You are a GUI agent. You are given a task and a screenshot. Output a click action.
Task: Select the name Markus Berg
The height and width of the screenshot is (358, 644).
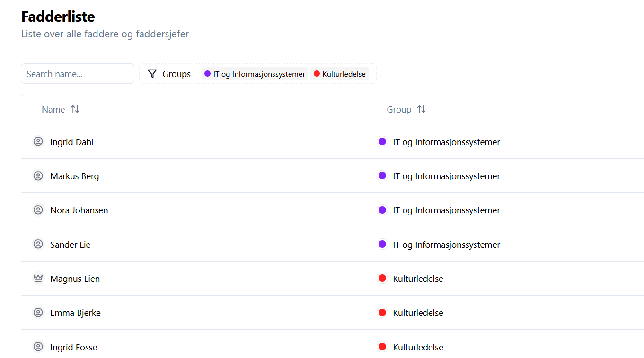point(75,176)
